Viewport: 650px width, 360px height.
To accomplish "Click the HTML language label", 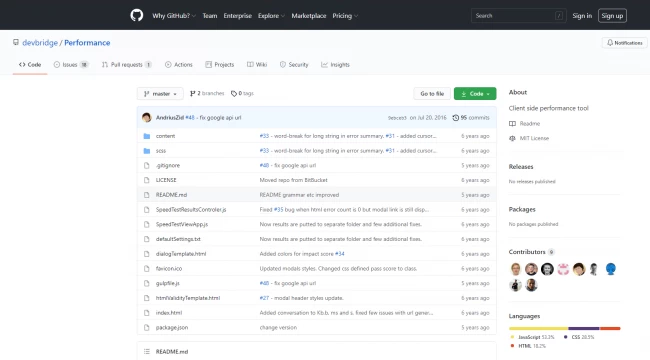I will (528, 346).
